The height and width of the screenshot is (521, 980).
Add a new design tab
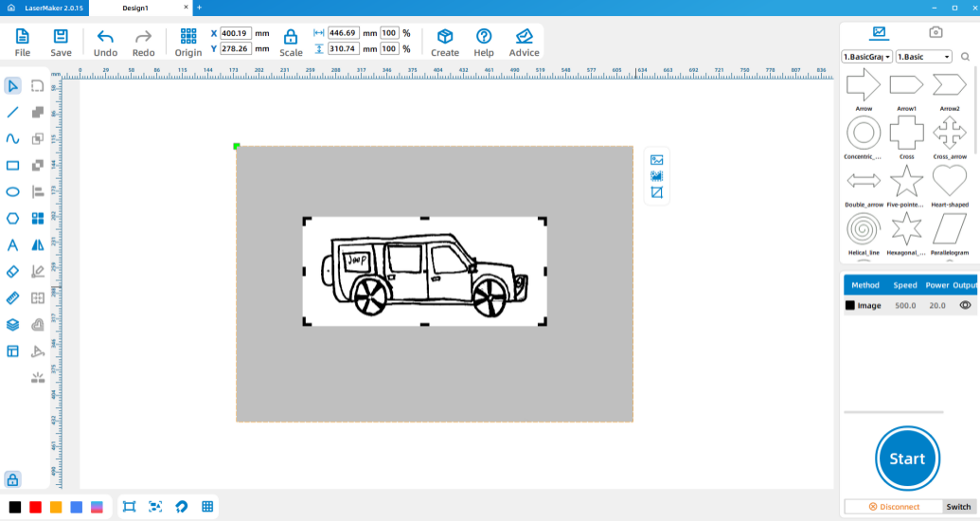pos(200,8)
